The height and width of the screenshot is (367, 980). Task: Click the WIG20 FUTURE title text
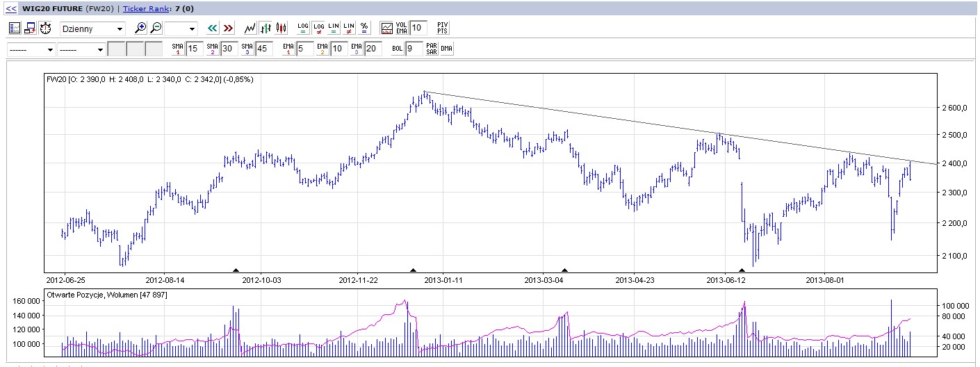click(x=54, y=9)
